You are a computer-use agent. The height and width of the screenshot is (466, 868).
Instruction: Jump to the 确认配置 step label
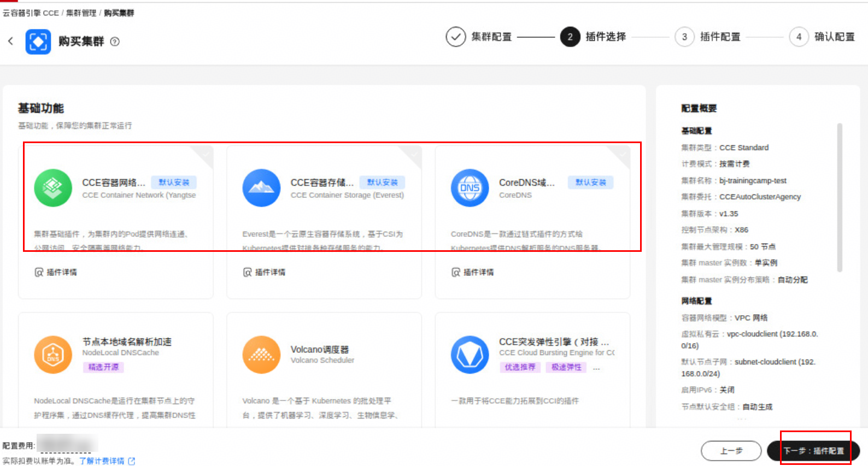pyautogui.click(x=834, y=37)
